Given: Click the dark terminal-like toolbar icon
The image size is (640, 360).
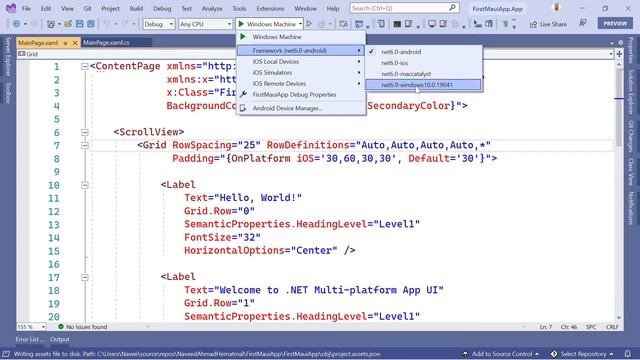Looking at the screenshot, I should [x=397, y=24].
